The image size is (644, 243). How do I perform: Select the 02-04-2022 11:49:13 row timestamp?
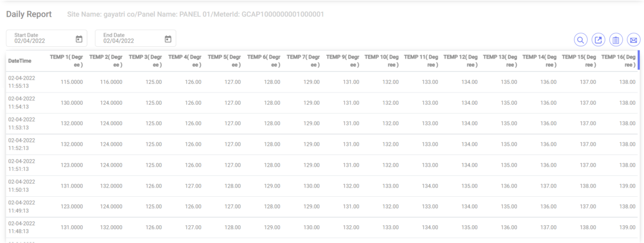(21, 207)
